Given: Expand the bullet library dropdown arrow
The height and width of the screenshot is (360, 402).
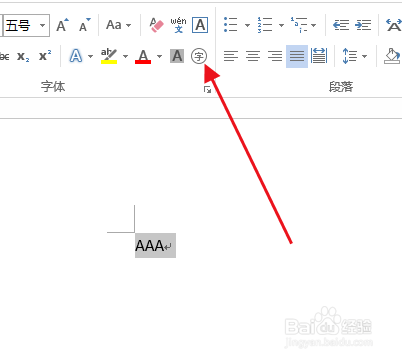Looking at the screenshot, I should 247,25.
